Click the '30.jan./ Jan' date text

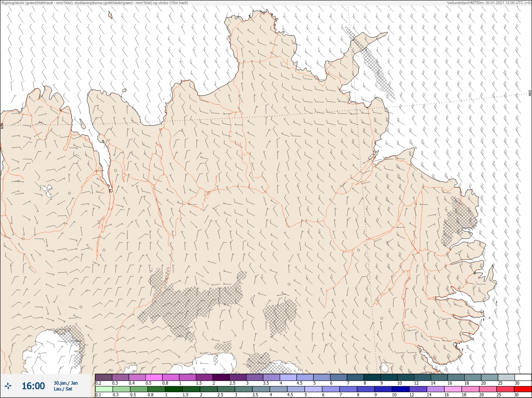(66, 383)
